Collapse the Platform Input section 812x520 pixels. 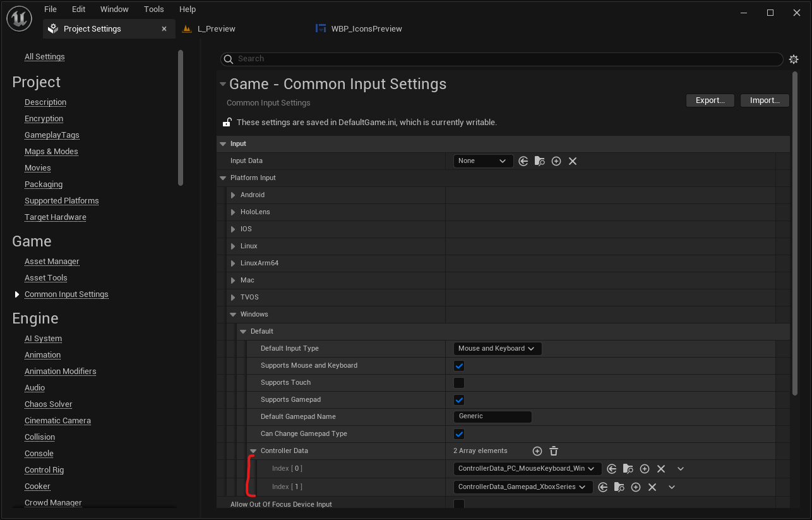(x=223, y=178)
